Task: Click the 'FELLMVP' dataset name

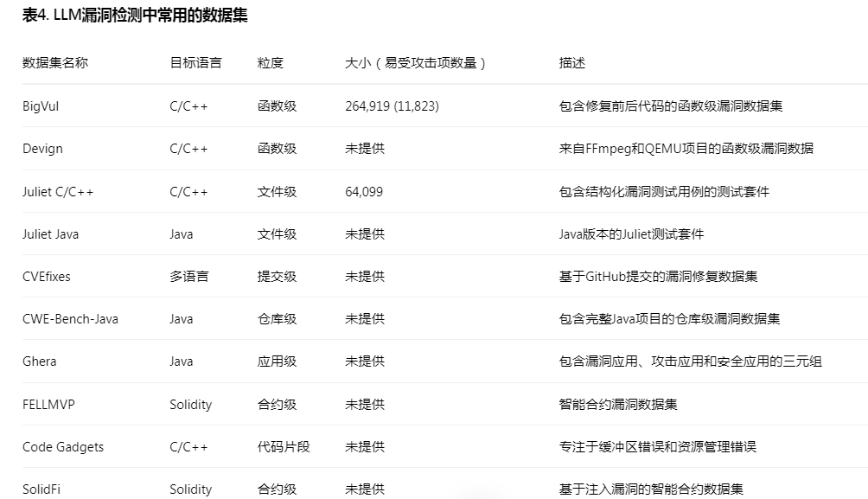Action: tap(44, 405)
